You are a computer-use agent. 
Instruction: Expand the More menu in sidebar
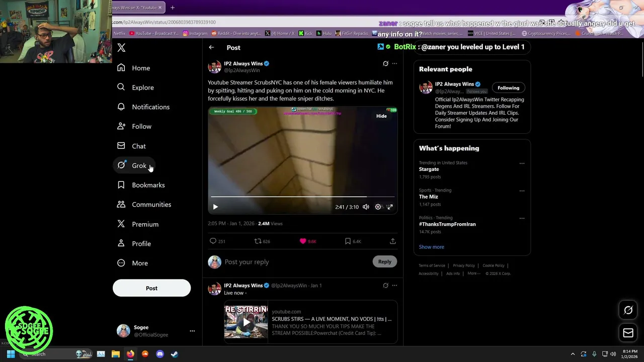tap(133, 263)
